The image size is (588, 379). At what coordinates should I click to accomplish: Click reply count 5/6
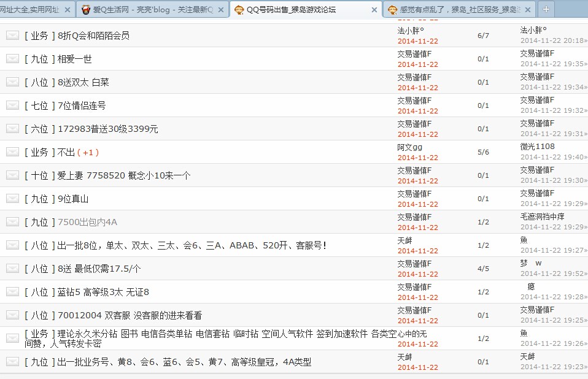click(x=483, y=152)
